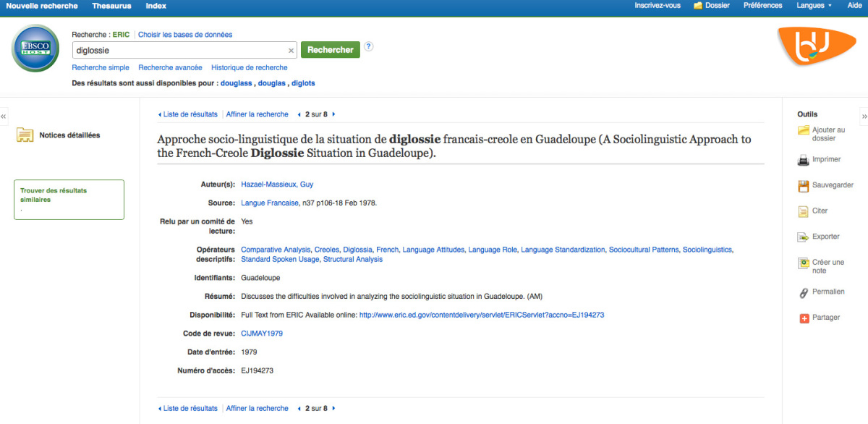Click the Imprimer printer icon
The width and height of the screenshot is (868, 424).
pos(803,160)
